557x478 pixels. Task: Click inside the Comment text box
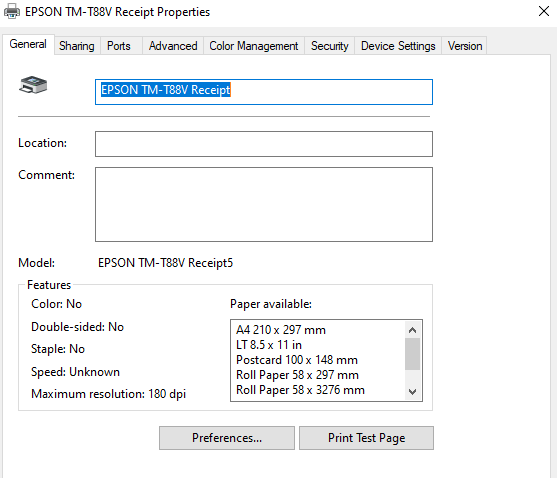[x=264, y=205]
